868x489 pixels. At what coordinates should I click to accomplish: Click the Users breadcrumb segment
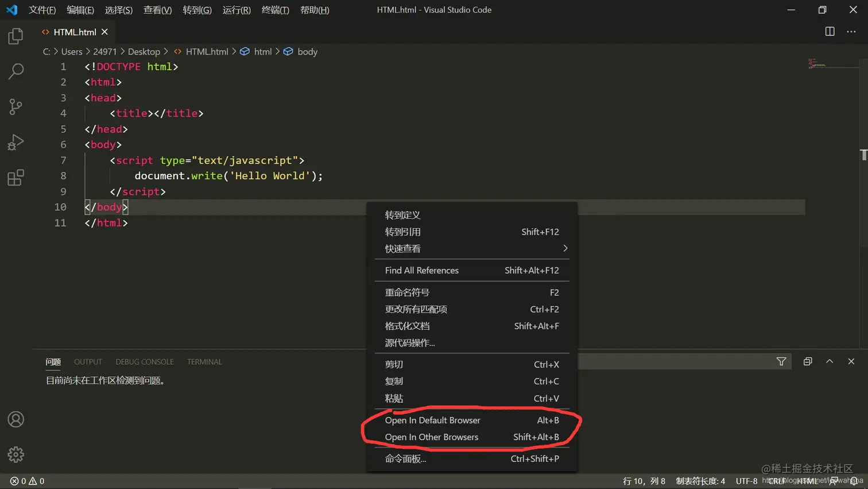(72, 52)
